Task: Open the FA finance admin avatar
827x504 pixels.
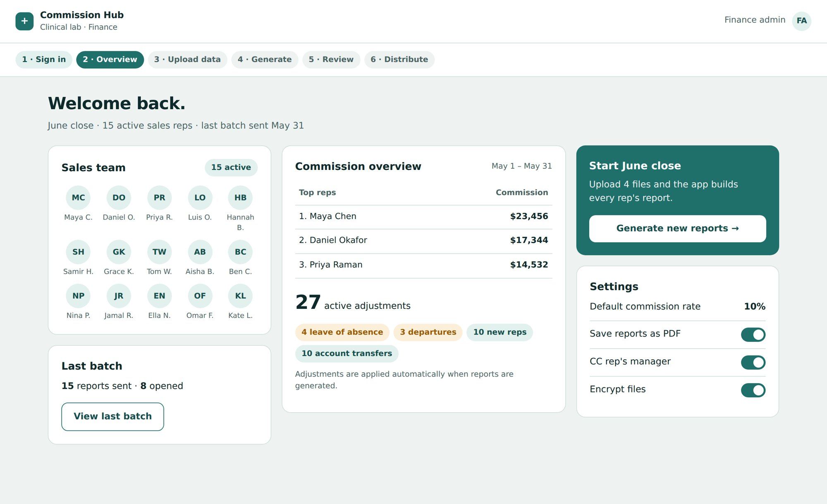Action: (x=801, y=21)
